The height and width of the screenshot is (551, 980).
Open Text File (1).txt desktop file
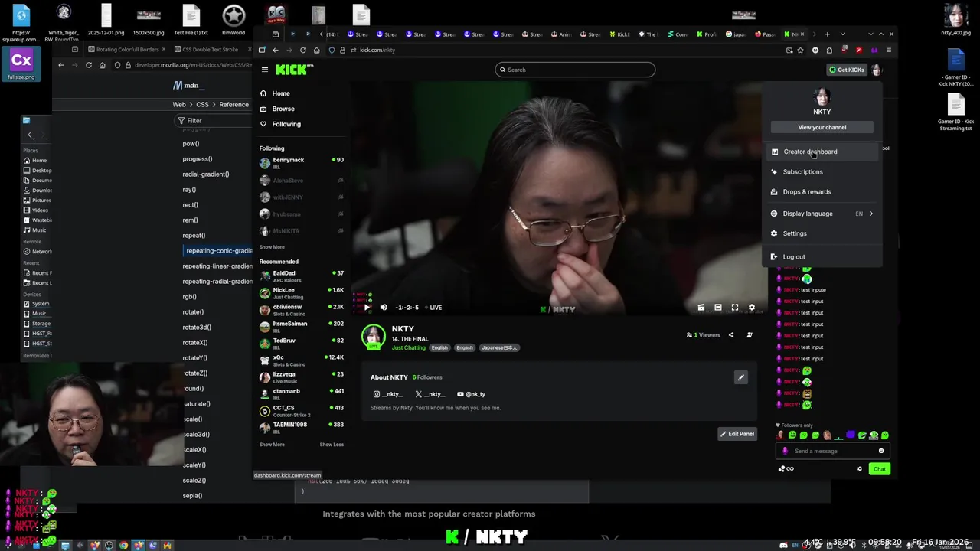(191, 20)
